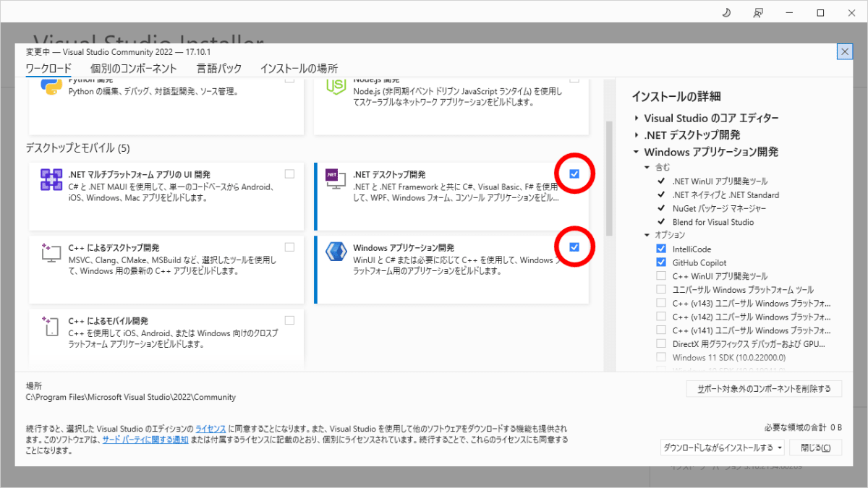Check the C++ (v143) ユニバーサル Windows option
The height and width of the screenshot is (488, 868).
(x=661, y=303)
